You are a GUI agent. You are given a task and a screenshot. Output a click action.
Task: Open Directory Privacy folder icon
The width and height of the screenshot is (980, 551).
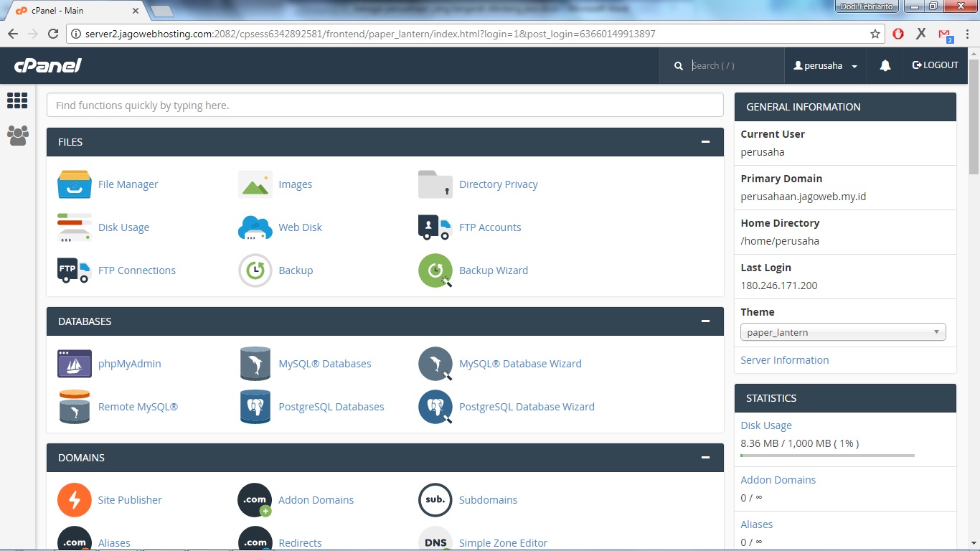(x=435, y=184)
